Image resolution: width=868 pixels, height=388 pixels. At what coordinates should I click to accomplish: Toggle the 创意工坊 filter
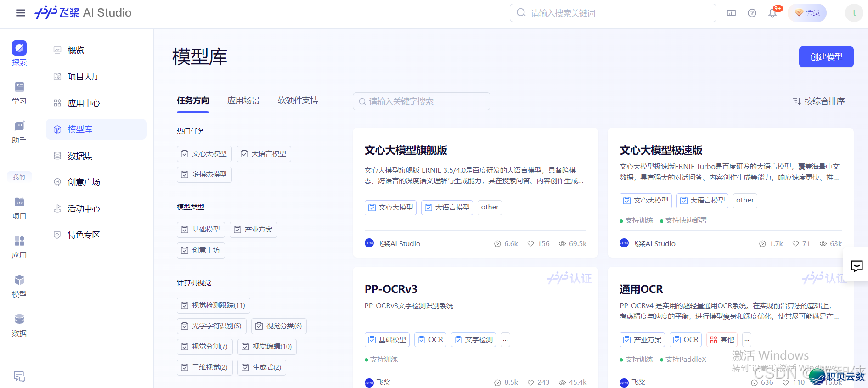[201, 250]
